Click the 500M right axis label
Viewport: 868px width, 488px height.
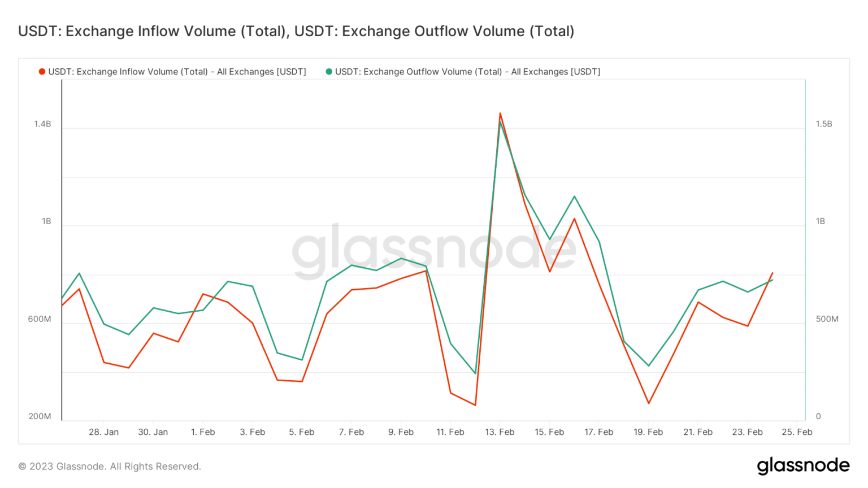[827, 319]
